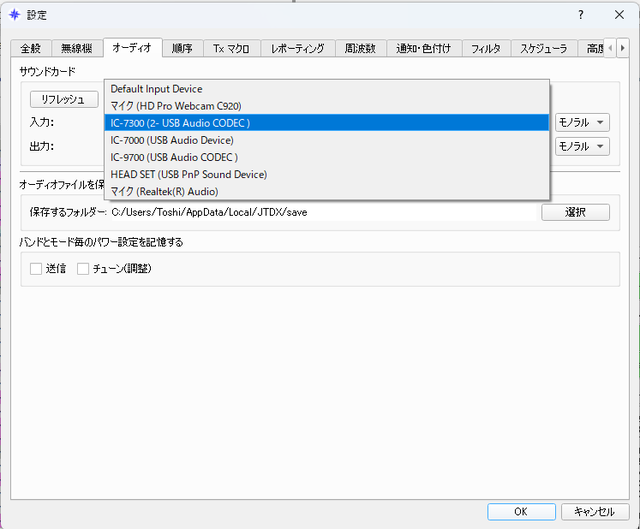
Task: Click the ? help button in title bar
Action: [x=581, y=15]
